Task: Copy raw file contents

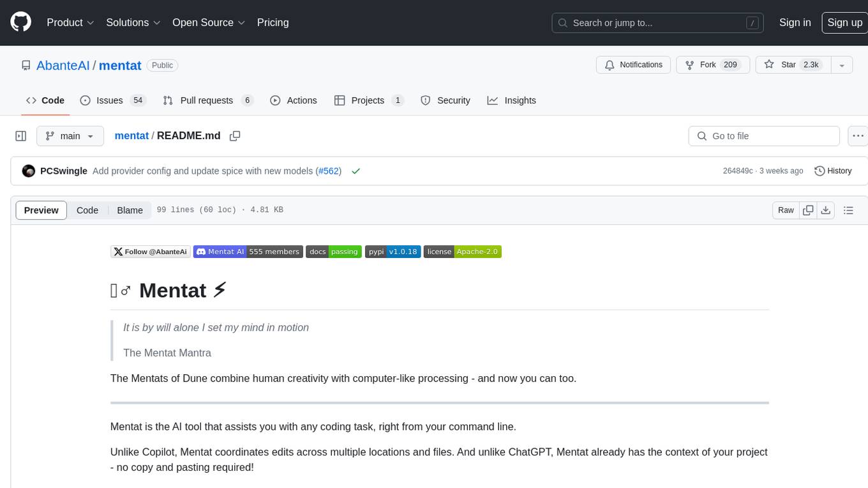Action: coord(808,210)
